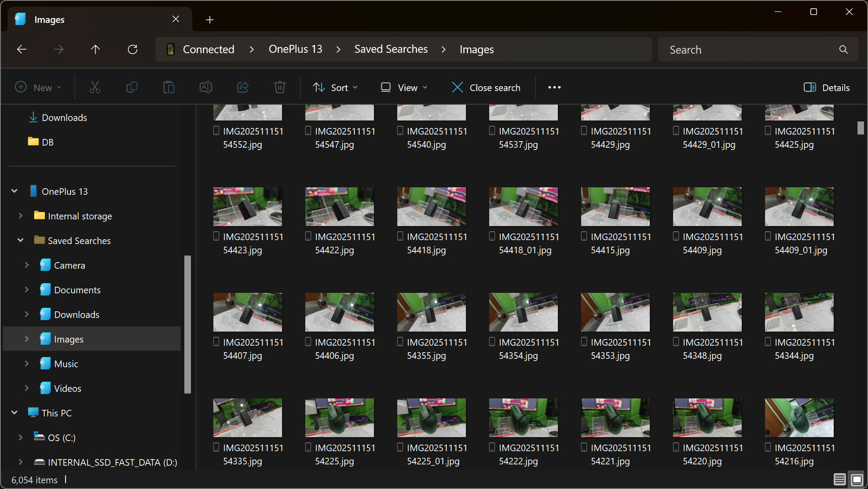
Task: Select the Images tab title
Action: pos(49,19)
